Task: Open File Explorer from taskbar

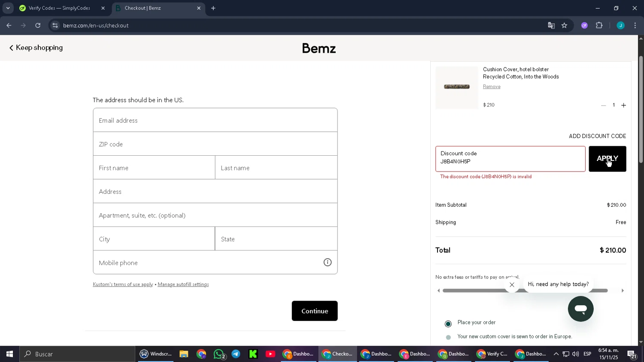Action: click(184, 354)
